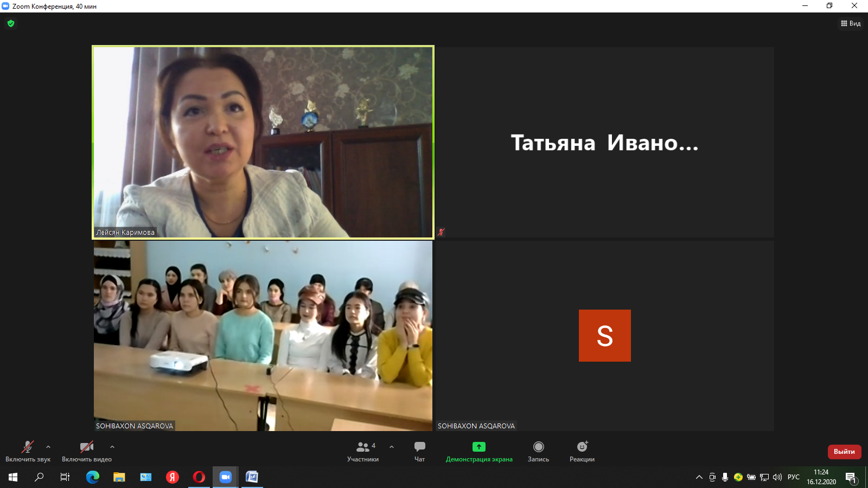Show hidden system tray icons
Viewport: 868px width, 488px height.
(x=699, y=477)
